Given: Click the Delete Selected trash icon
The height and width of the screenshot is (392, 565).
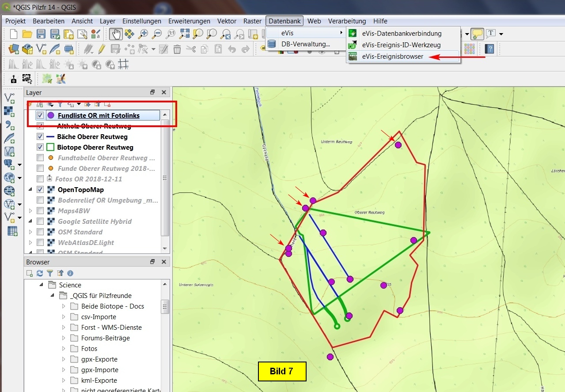Looking at the screenshot, I should click(177, 49).
